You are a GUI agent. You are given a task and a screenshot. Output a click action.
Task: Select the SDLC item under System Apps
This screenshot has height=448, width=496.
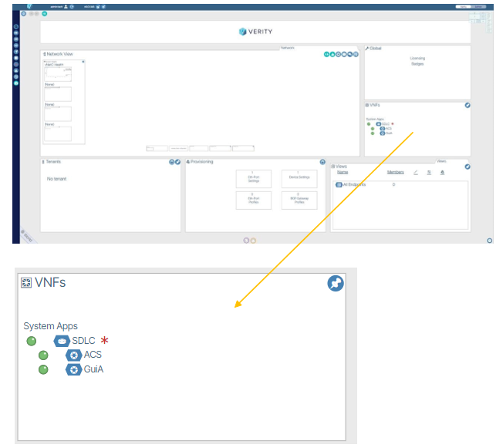83,341
